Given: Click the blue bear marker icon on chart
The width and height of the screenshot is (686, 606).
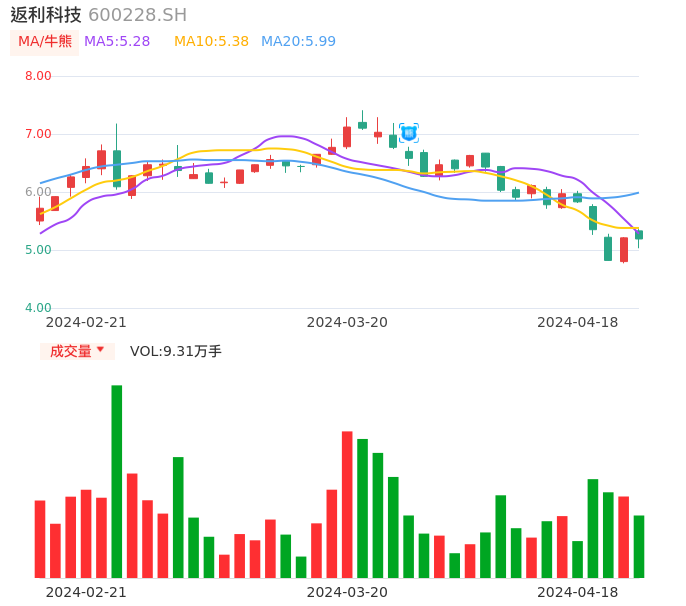Looking at the screenshot, I should [409, 133].
